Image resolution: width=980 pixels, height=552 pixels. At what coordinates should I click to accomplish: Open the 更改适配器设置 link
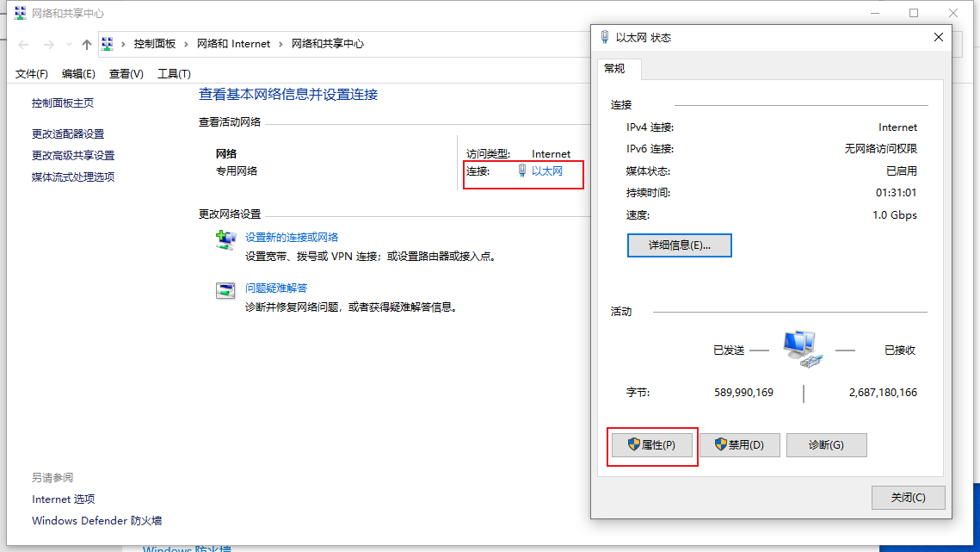(x=68, y=134)
